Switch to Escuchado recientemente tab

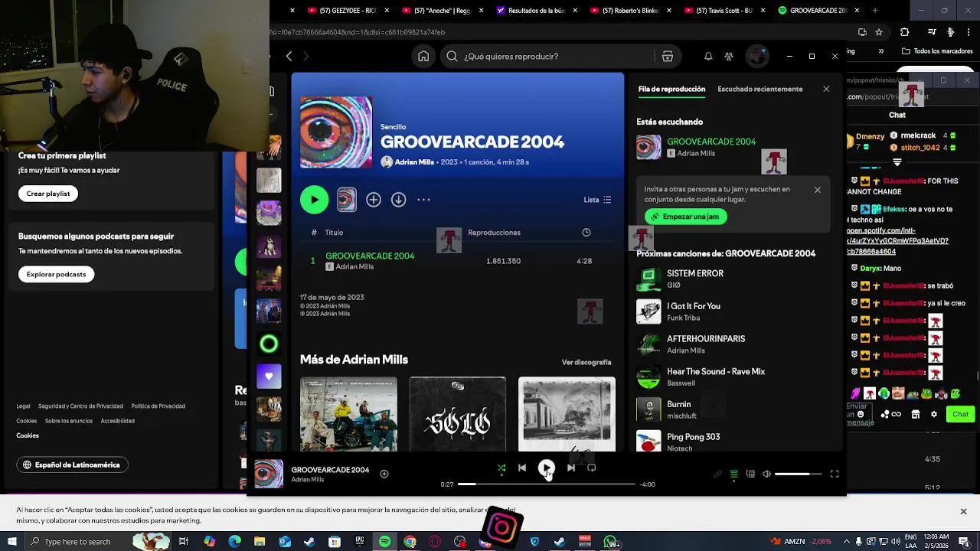759,89
